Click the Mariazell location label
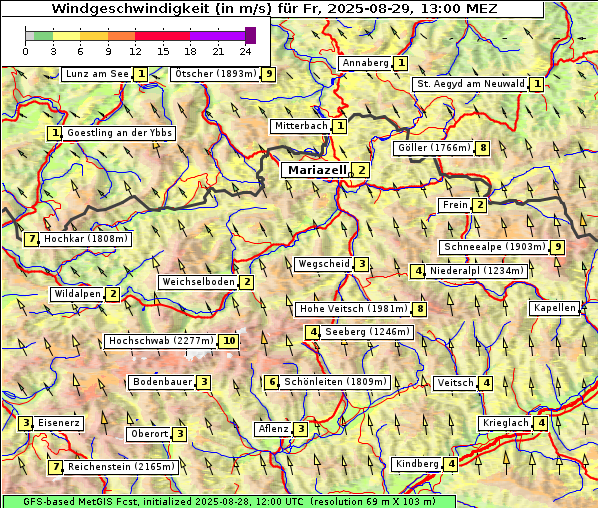 pos(316,170)
